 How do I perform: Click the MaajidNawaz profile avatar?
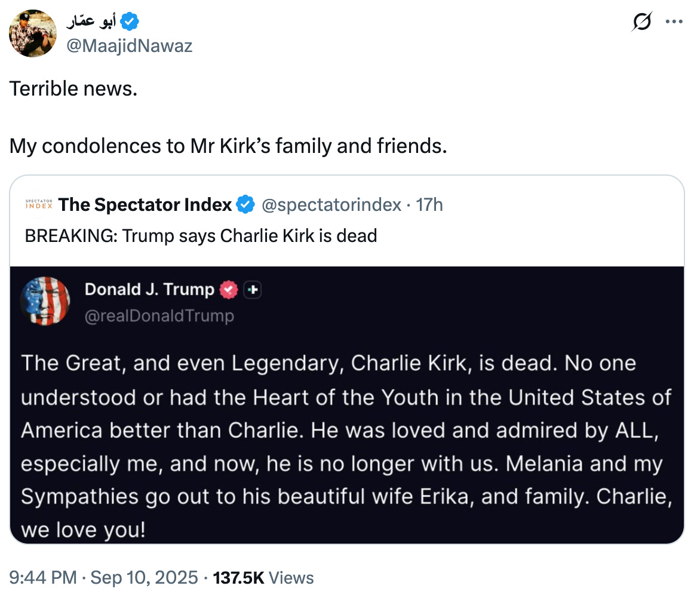(33, 33)
